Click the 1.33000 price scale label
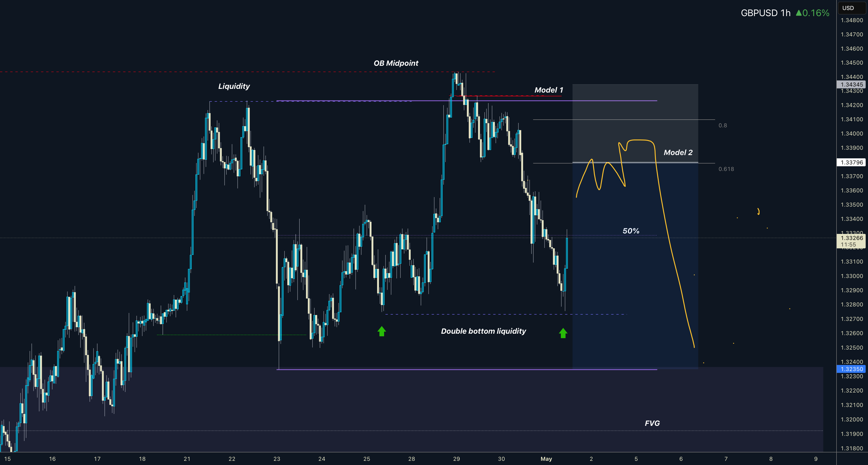The image size is (868, 465). point(851,276)
